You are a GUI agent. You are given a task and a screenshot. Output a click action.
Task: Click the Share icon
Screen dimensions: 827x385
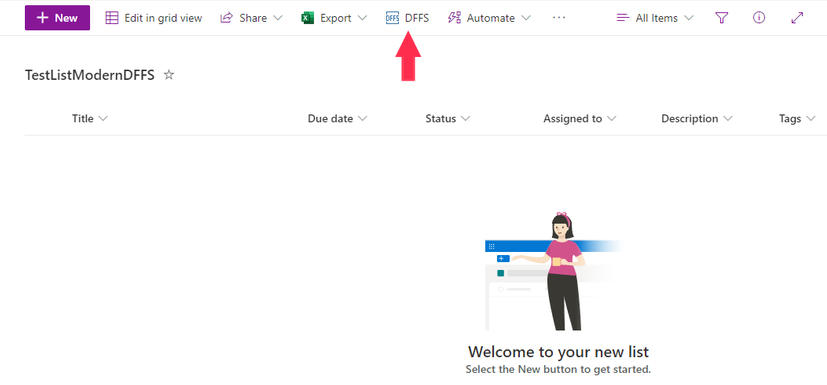click(x=226, y=18)
